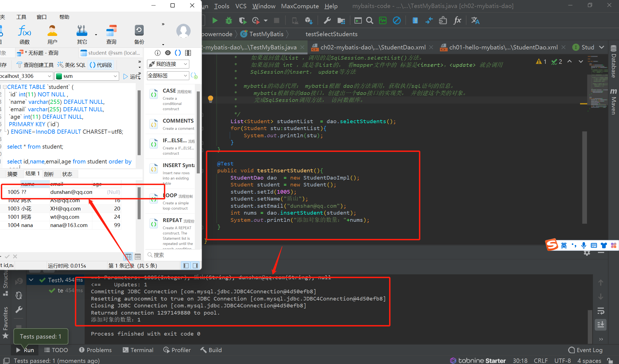The image size is (619, 364).
Task: Click the green Debug bug icon
Action: tap(229, 20)
